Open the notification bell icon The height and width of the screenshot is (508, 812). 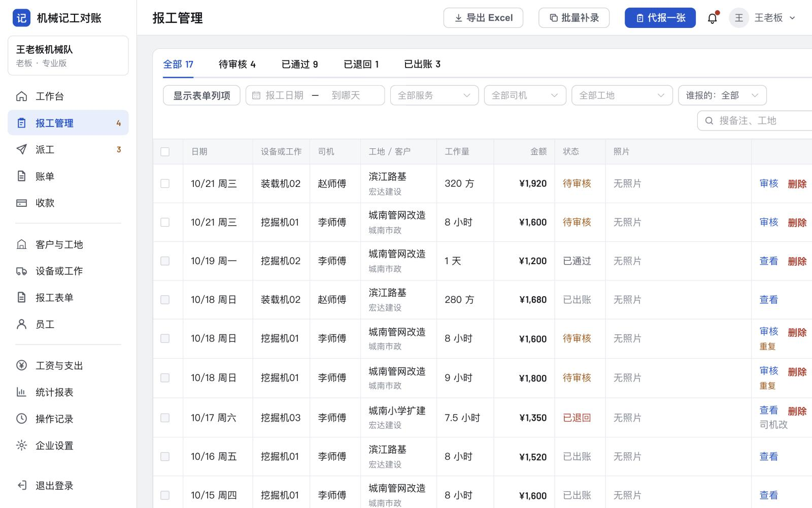[x=713, y=18]
